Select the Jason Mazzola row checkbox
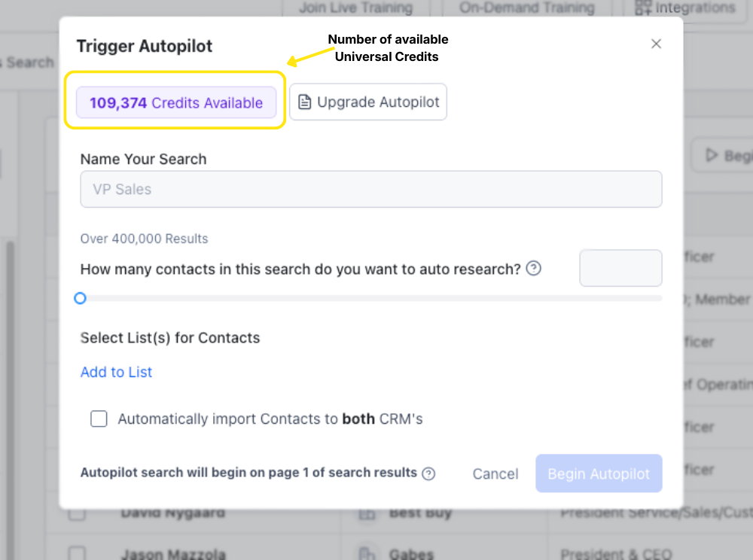Viewport: 753px width, 560px height. tap(78, 555)
